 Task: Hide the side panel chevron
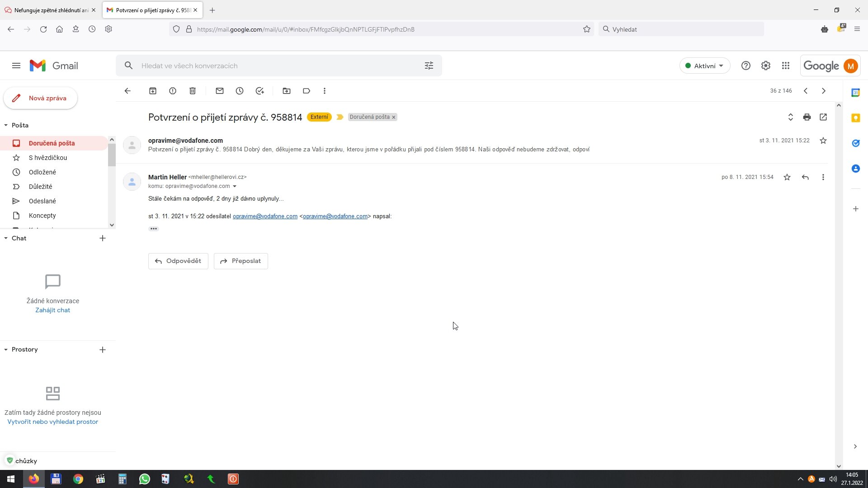[x=855, y=446]
